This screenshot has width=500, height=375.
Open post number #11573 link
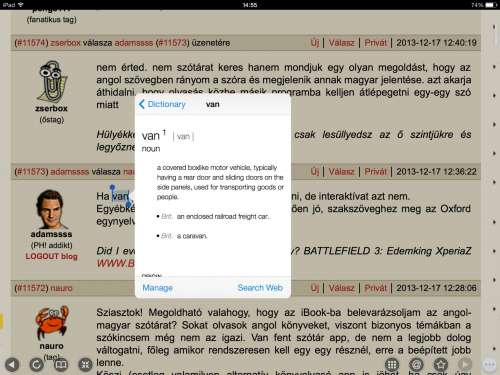32,172
